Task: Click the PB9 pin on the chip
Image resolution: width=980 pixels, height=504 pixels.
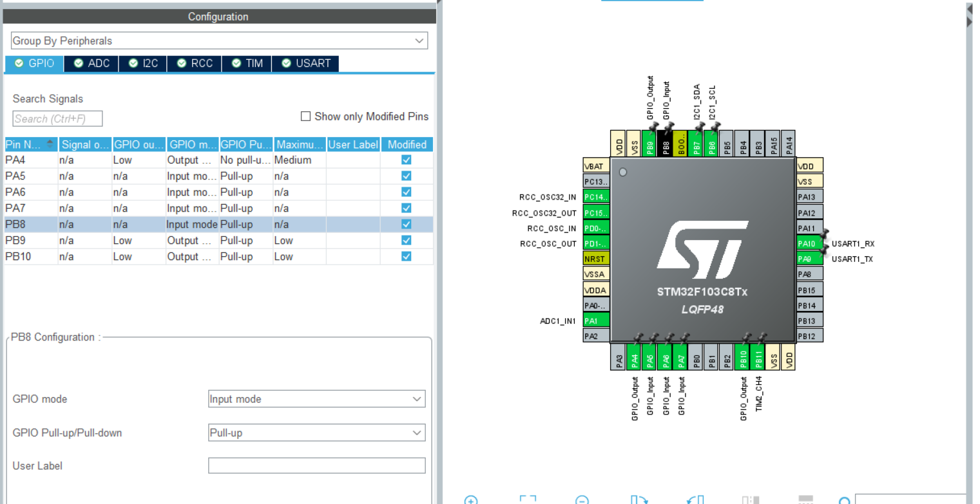Action: pyautogui.click(x=649, y=143)
